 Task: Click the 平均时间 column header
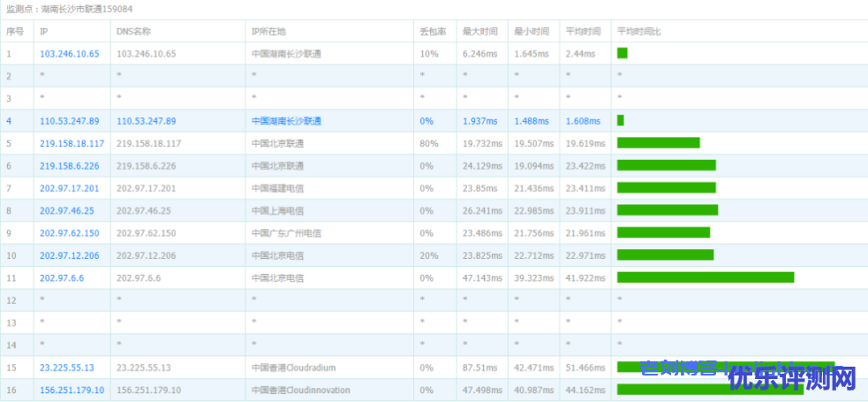583,31
